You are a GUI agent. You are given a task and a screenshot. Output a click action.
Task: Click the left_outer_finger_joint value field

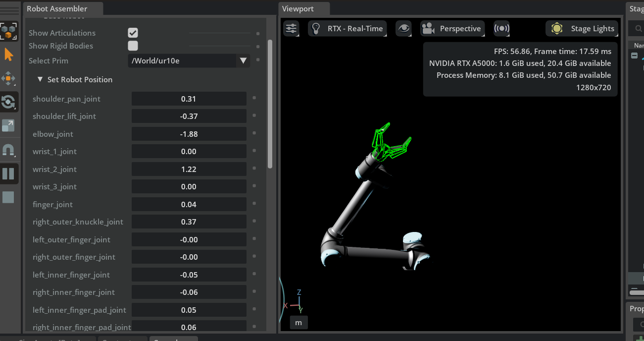pyautogui.click(x=189, y=239)
